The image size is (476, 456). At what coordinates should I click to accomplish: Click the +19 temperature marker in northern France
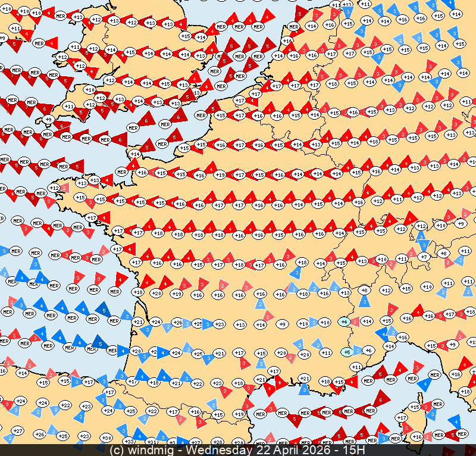coord(220,174)
